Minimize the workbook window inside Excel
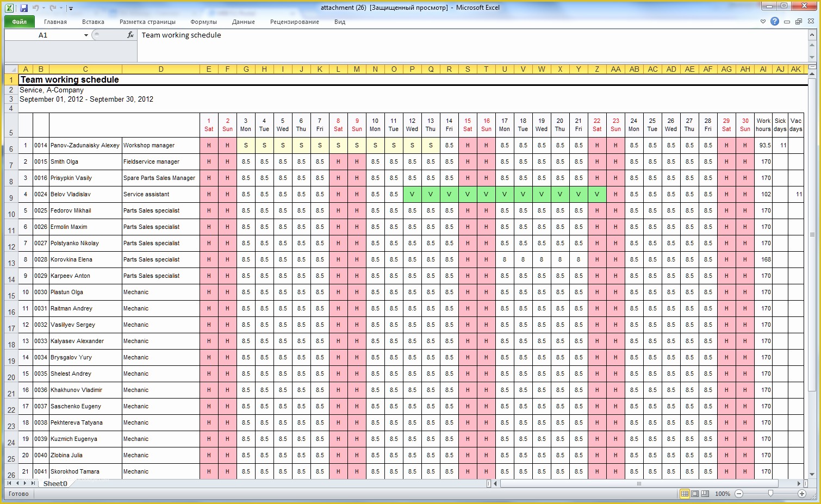The height and width of the screenshot is (504, 821). point(787,22)
